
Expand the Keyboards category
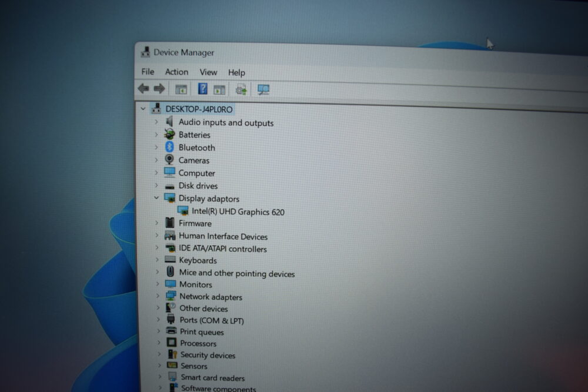pos(157,259)
